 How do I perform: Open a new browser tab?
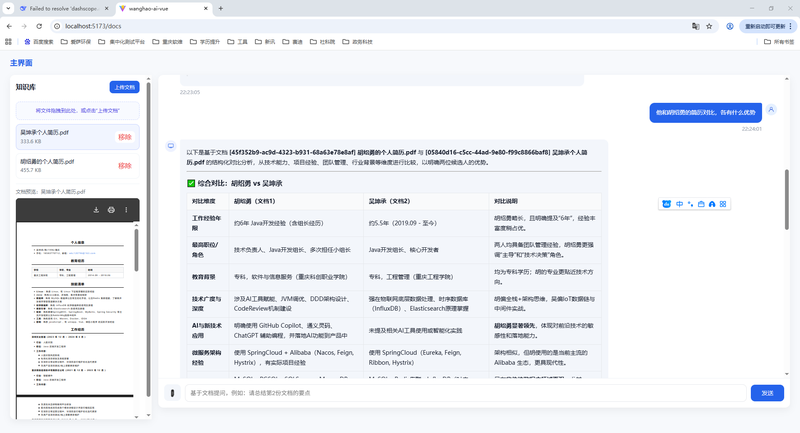220,8
